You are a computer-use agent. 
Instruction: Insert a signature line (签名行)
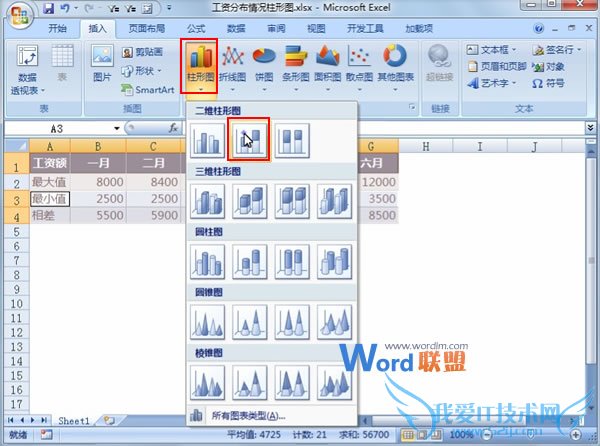pos(556,50)
